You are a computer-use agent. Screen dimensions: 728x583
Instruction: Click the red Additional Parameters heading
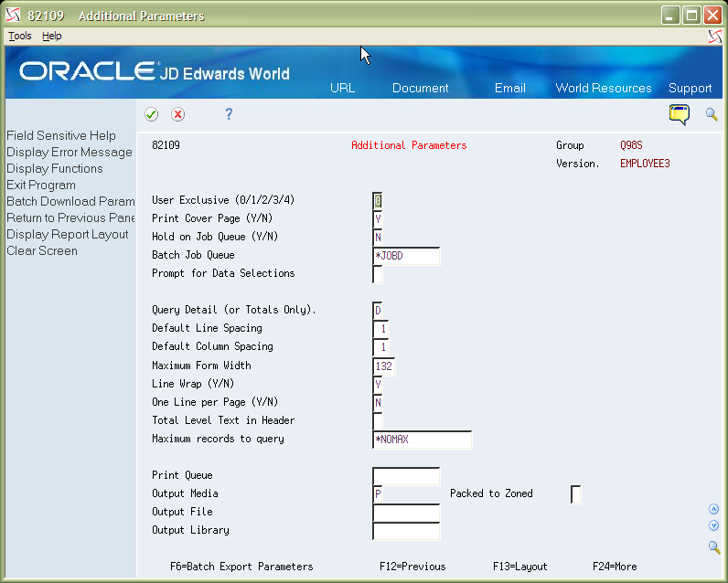(x=409, y=145)
